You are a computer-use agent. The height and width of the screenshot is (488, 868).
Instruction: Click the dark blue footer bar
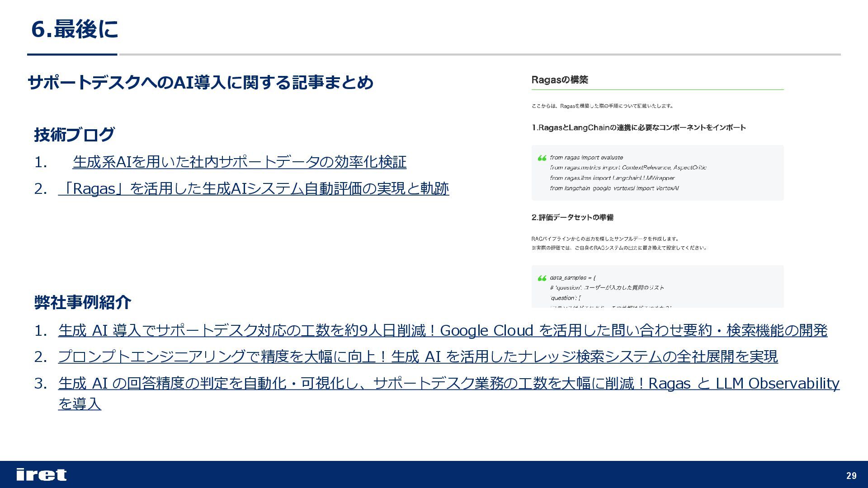(x=434, y=474)
